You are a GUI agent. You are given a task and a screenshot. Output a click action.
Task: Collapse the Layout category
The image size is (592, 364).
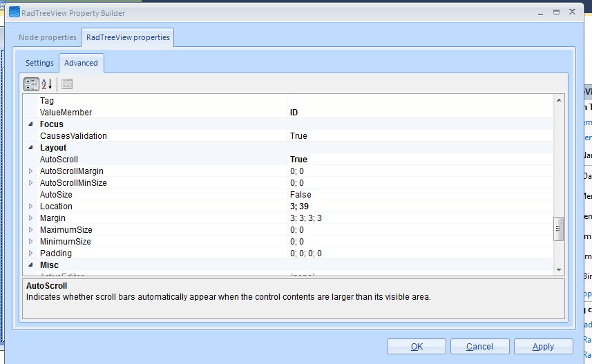[30, 148]
